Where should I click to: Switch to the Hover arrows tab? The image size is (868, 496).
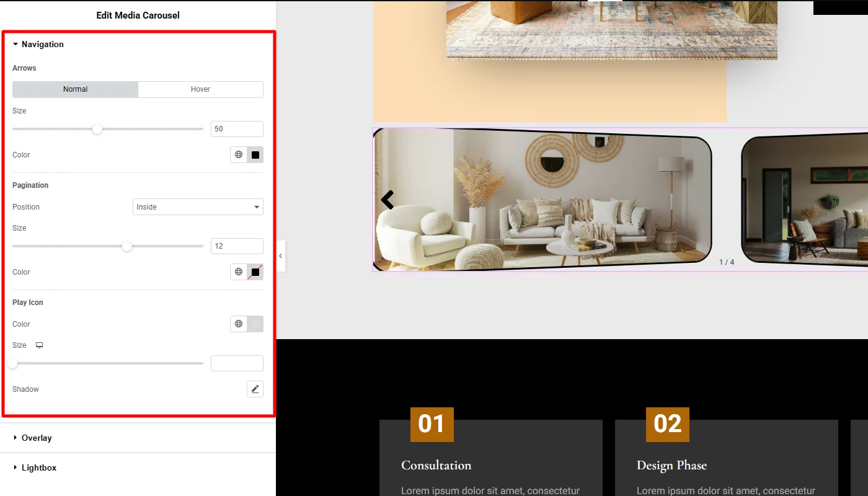[200, 89]
